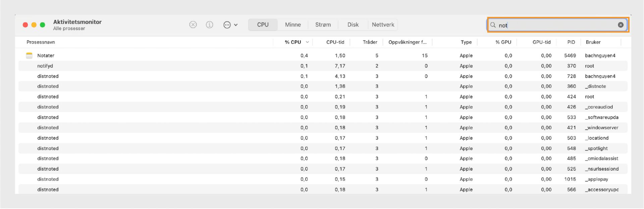Click the search field containing 'not'
The width and height of the screenshot is (644, 209).
pos(557,25)
